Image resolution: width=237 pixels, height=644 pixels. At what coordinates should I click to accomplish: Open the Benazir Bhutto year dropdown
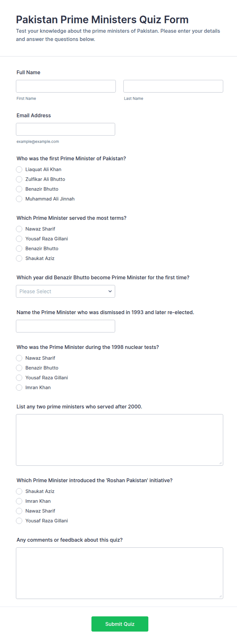coord(65,291)
